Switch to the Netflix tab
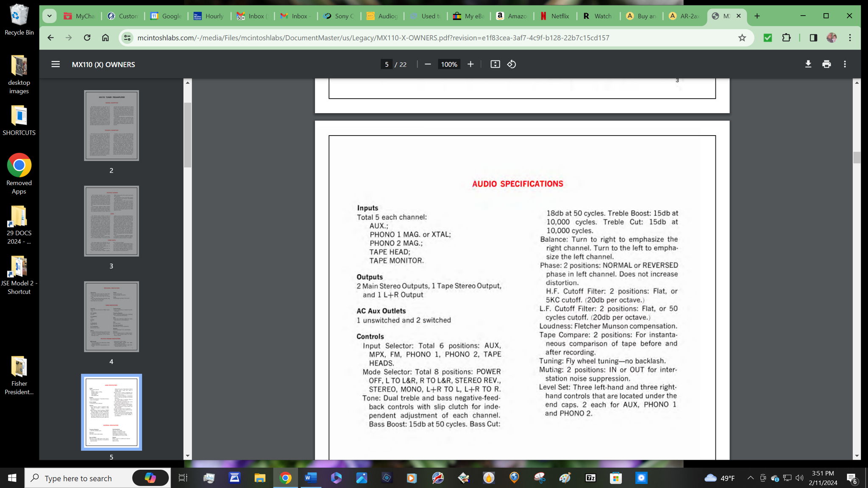The width and height of the screenshot is (868, 488). click(555, 16)
